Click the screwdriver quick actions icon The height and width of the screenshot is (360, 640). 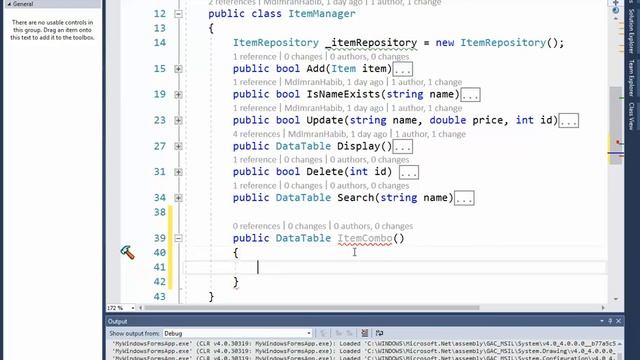[x=127, y=252]
